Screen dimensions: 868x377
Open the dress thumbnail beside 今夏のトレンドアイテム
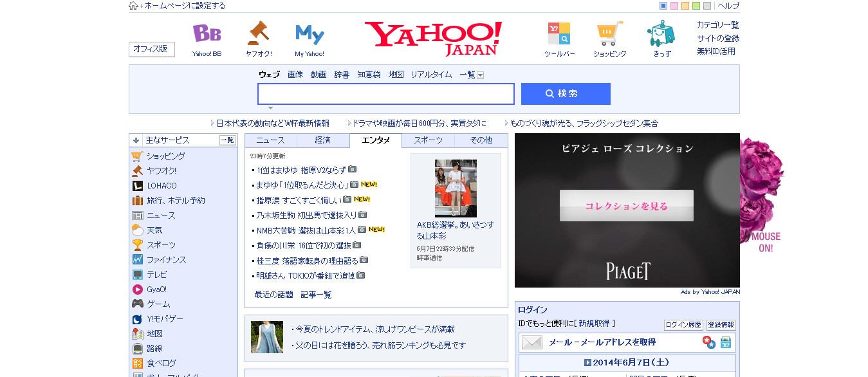pyautogui.click(x=267, y=337)
